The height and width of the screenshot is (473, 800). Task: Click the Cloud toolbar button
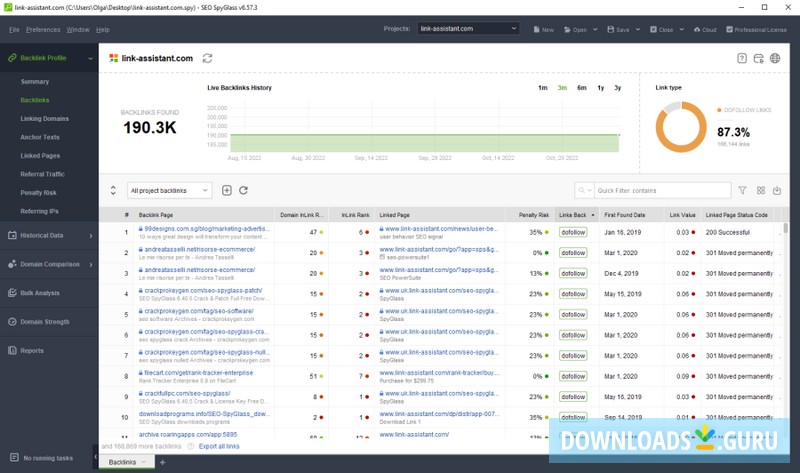(x=704, y=30)
